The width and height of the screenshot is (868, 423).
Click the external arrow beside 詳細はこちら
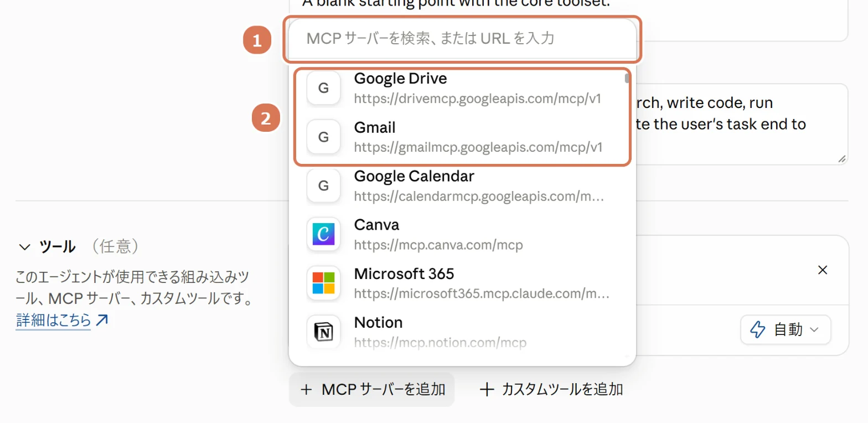pyautogui.click(x=101, y=320)
